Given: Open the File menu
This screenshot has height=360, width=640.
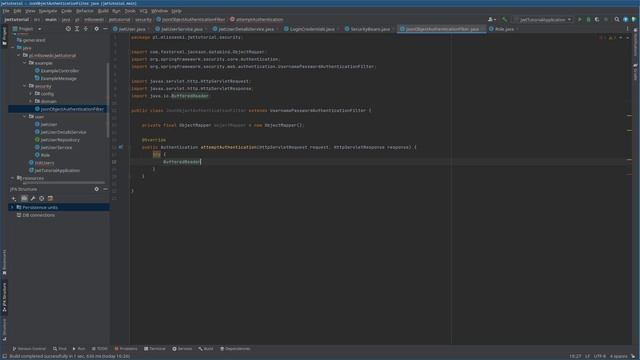Looking at the screenshot, I should 6,11.
